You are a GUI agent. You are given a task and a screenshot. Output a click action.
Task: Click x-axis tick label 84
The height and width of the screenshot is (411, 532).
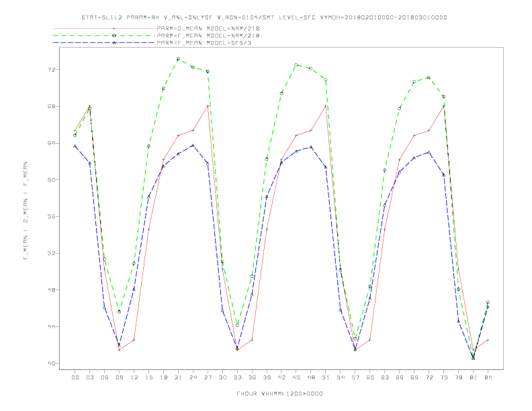click(488, 377)
